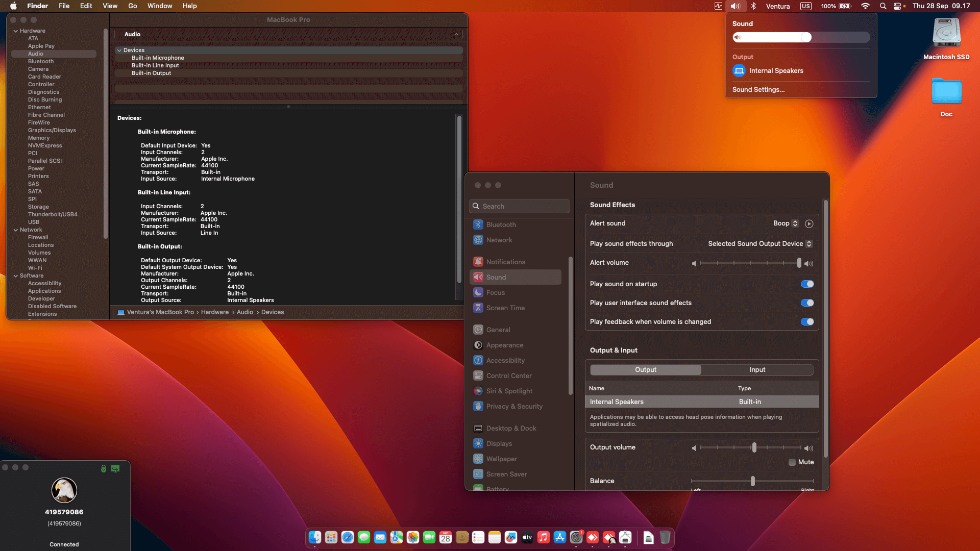
Task: Click the Search field in System Settings
Action: click(x=519, y=206)
